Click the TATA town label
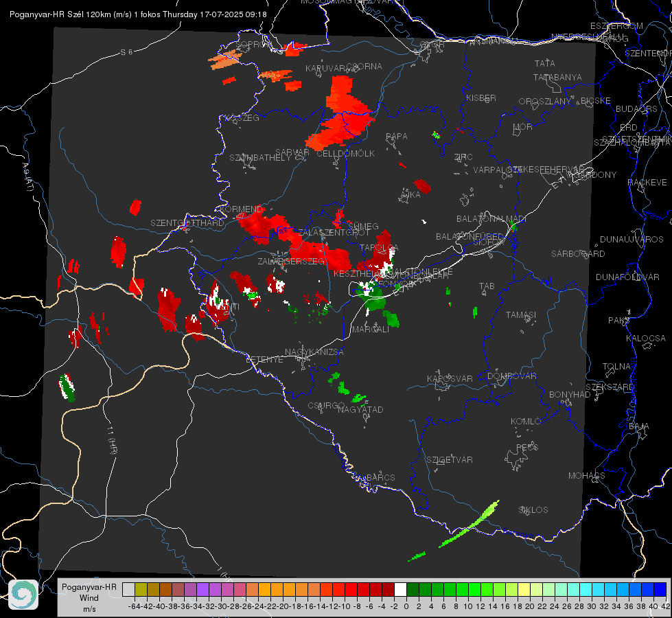Image resolution: width=672 pixels, height=618 pixels. [x=545, y=63]
